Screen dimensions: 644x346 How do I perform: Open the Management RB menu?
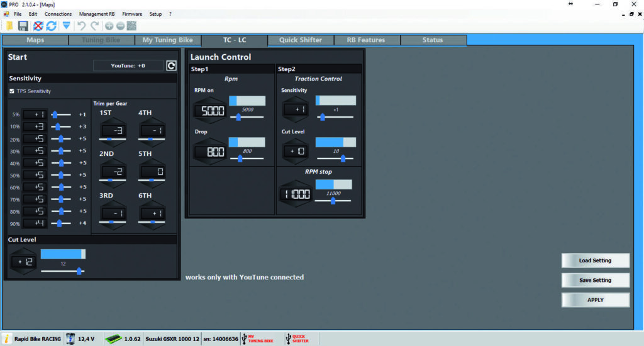click(97, 14)
